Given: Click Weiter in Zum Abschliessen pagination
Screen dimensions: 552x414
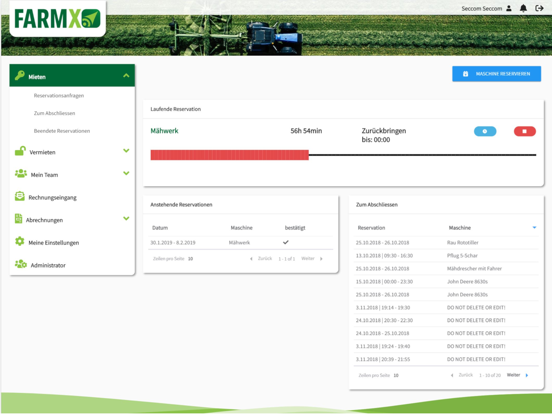Looking at the screenshot, I should pos(513,375).
